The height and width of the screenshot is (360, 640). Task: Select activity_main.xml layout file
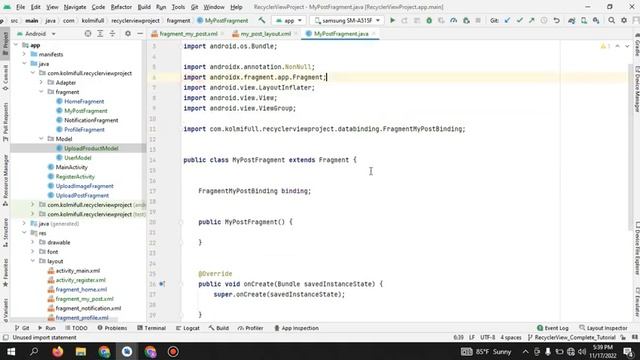click(x=78, y=271)
